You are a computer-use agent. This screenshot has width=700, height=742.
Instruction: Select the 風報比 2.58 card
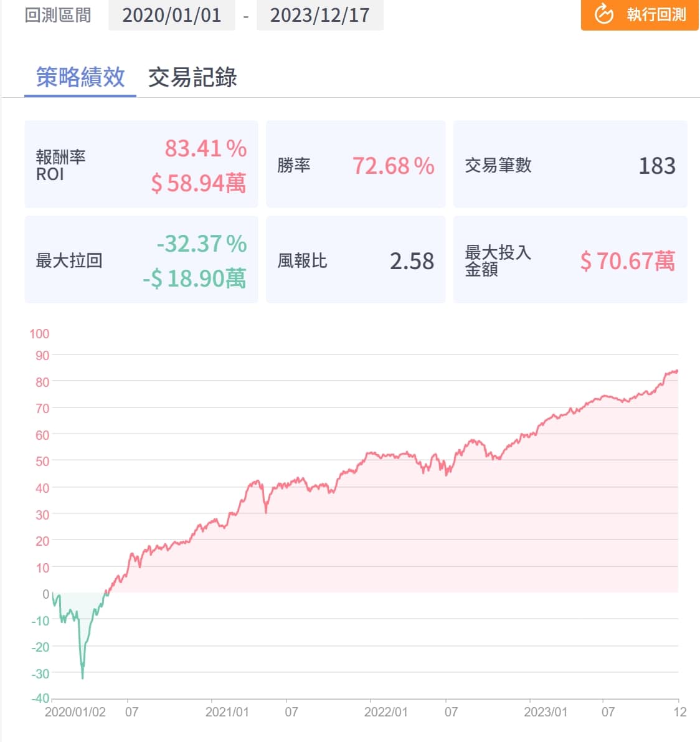tap(355, 260)
